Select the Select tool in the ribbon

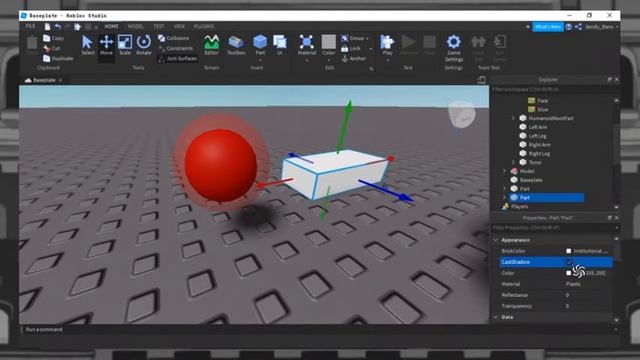pyautogui.click(x=87, y=45)
